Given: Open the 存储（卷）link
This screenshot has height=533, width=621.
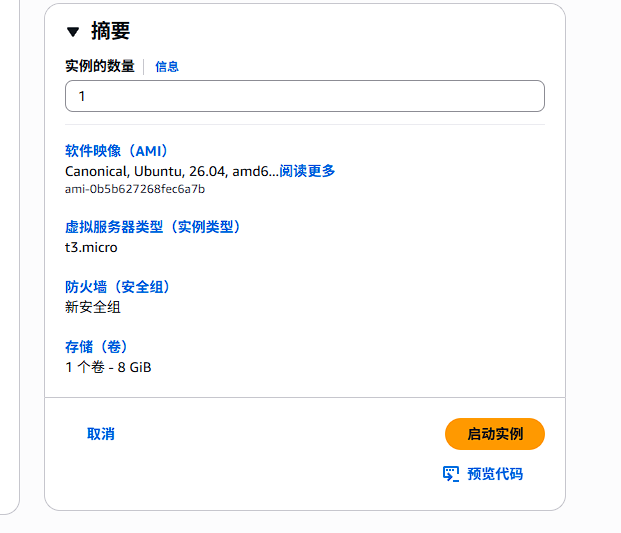Looking at the screenshot, I should [97, 347].
